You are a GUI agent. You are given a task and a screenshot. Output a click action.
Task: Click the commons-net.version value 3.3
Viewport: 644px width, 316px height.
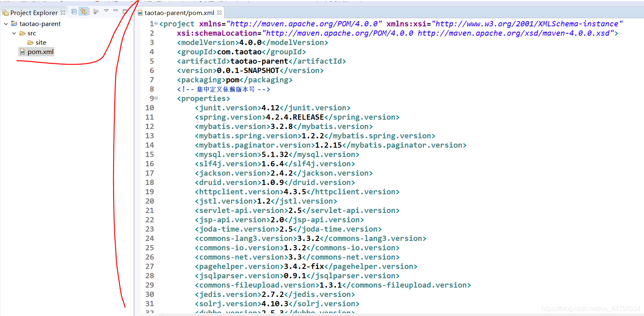click(295, 257)
